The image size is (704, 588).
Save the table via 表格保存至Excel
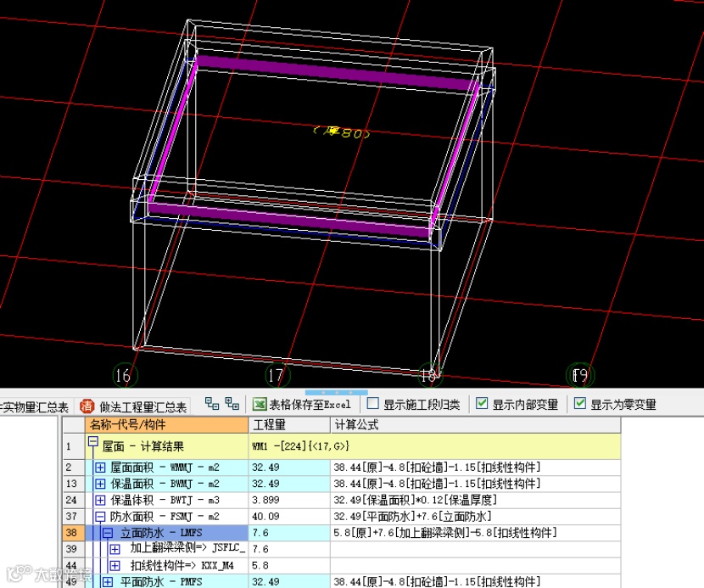[302, 404]
